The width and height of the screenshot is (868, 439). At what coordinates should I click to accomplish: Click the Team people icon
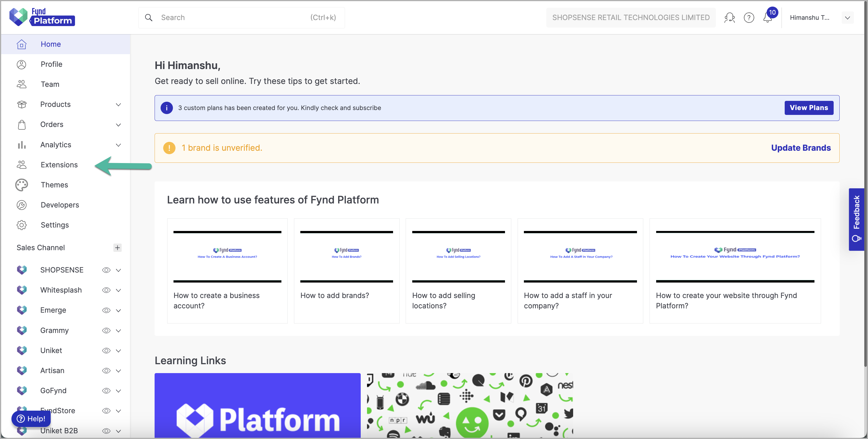[x=21, y=84]
